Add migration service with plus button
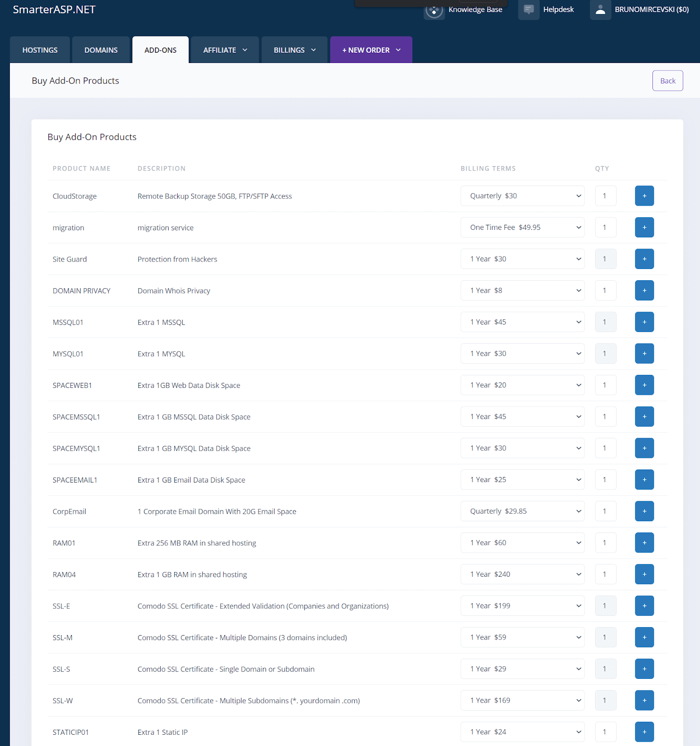The width and height of the screenshot is (700, 746). (x=644, y=228)
